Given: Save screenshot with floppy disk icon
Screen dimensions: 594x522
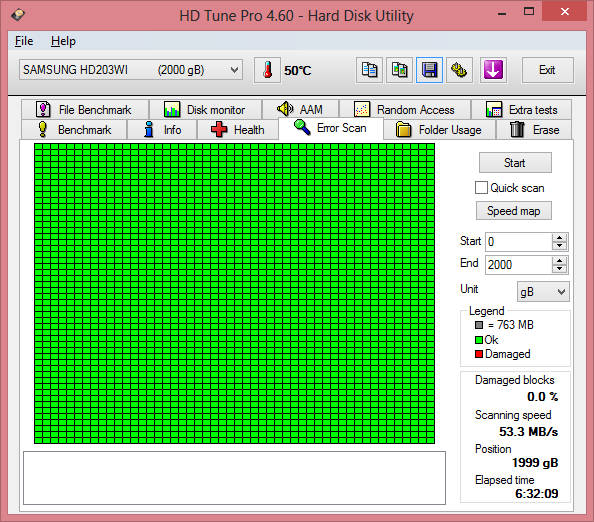Looking at the screenshot, I should [429, 70].
